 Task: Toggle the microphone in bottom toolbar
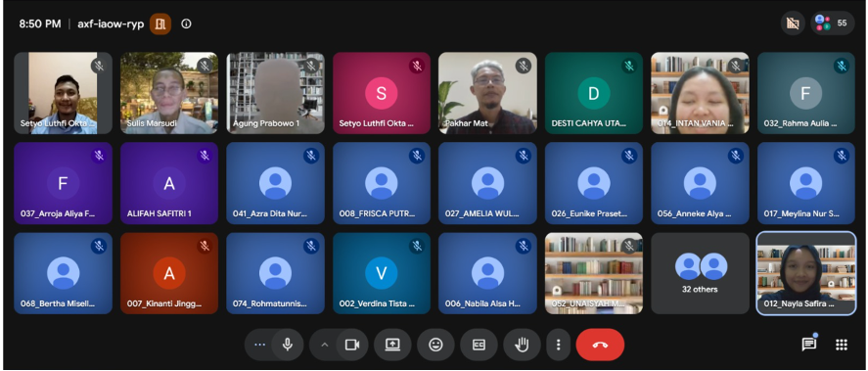coord(288,345)
